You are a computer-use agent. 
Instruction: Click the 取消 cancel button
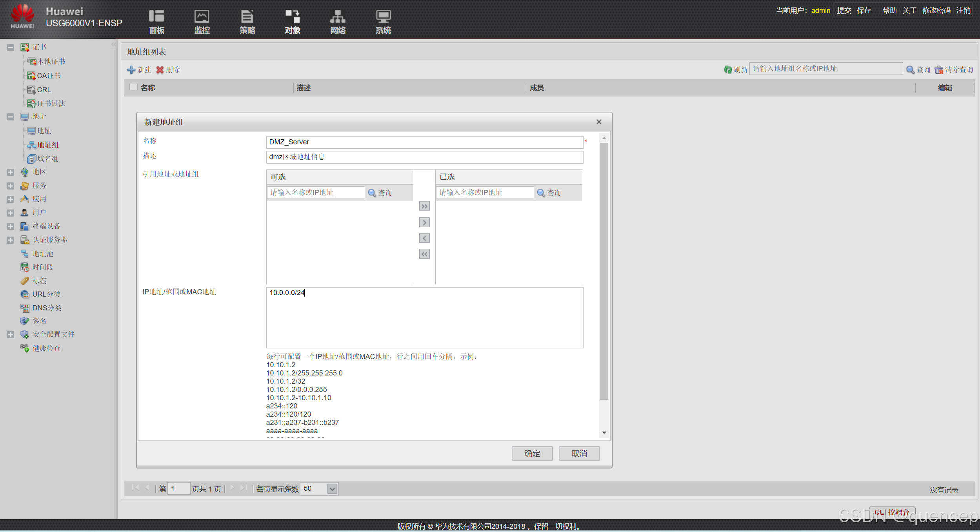click(579, 454)
